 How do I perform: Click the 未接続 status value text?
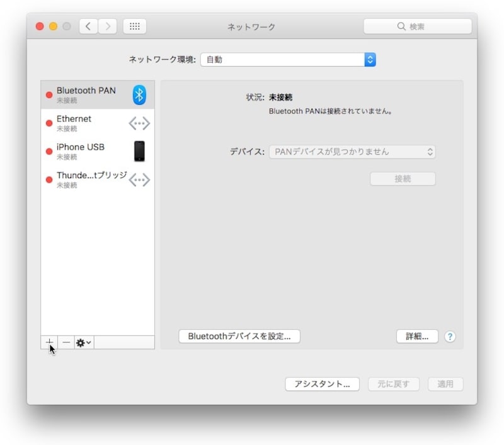point(280,98)
